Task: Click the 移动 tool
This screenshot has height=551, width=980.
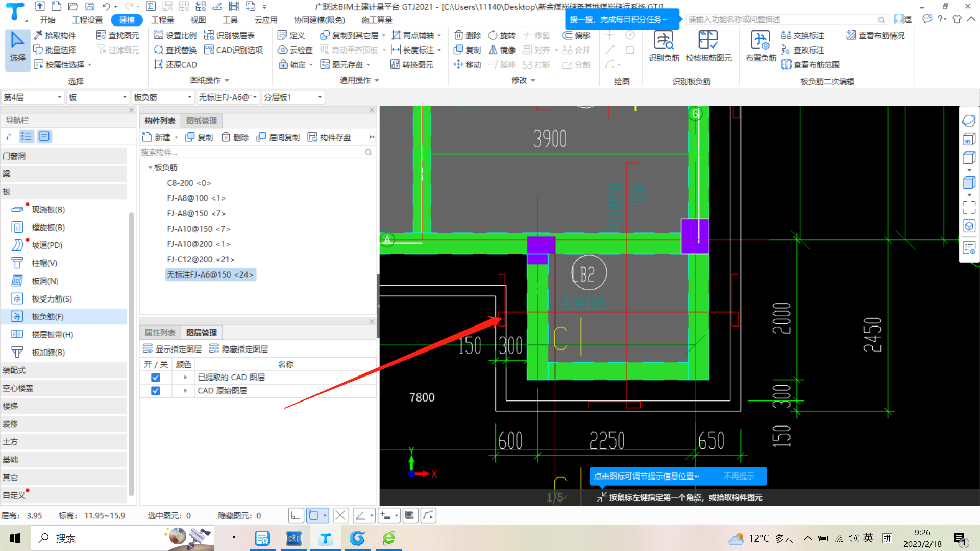Action: [x=468, y=65]
